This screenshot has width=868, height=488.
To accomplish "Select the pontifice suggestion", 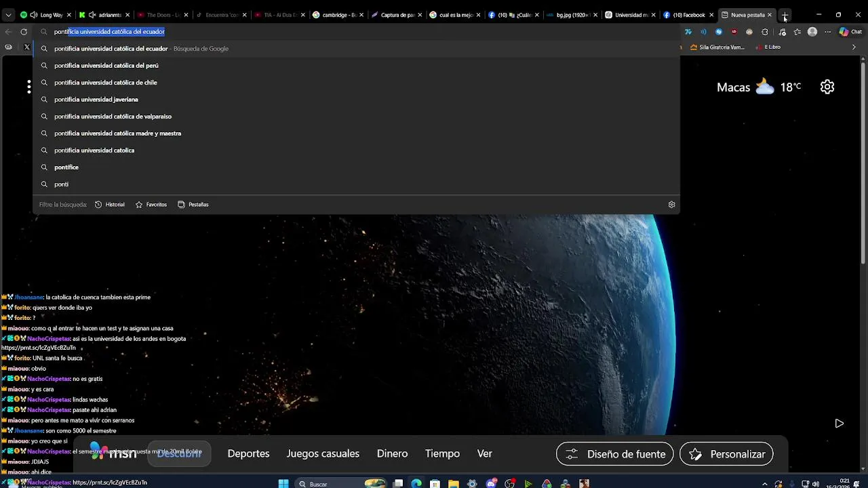I will (356, 167).
